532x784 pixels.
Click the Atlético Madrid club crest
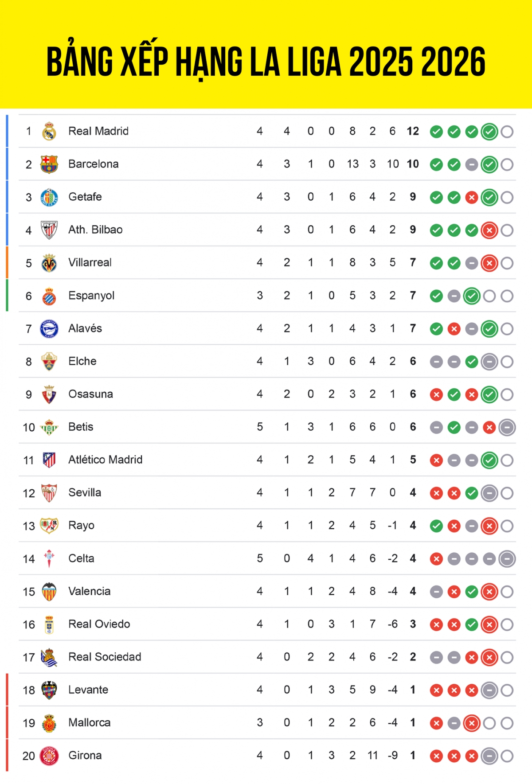(x=49, y=460)
